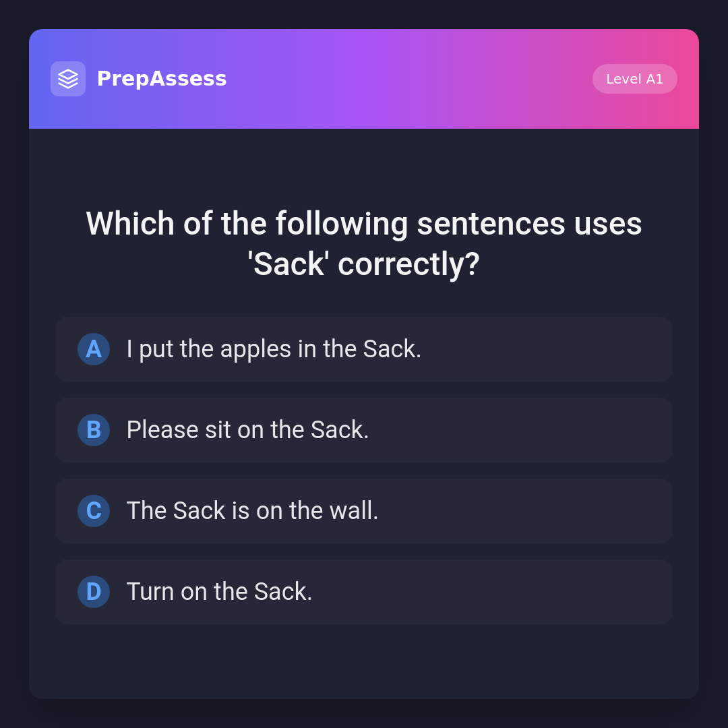The width and height of the screenshot is (728, 728).
Task: Pick answer 'The Sack is on the wall.'
Action: [252, 511]
